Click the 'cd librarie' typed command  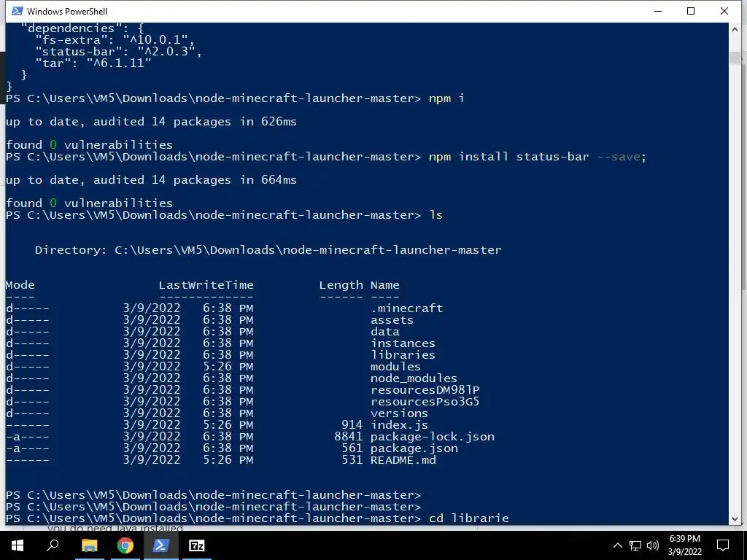pyautogui.click(x=469, y=518)
